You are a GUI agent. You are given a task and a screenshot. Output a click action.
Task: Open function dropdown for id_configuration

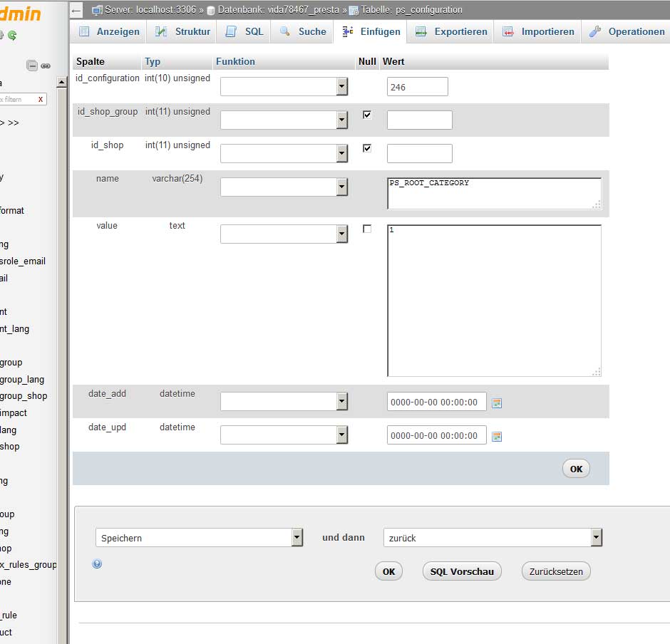pos(284,87)
